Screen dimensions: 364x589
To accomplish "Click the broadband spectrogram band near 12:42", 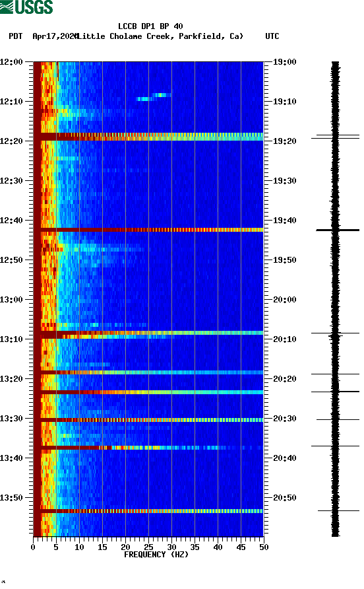I will click(148, 230).
